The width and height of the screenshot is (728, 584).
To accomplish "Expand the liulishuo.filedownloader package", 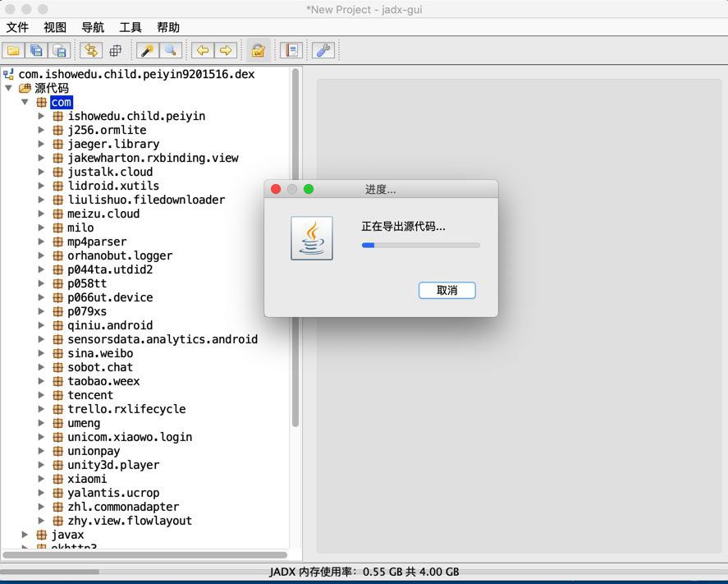I will tap(41, 200).
